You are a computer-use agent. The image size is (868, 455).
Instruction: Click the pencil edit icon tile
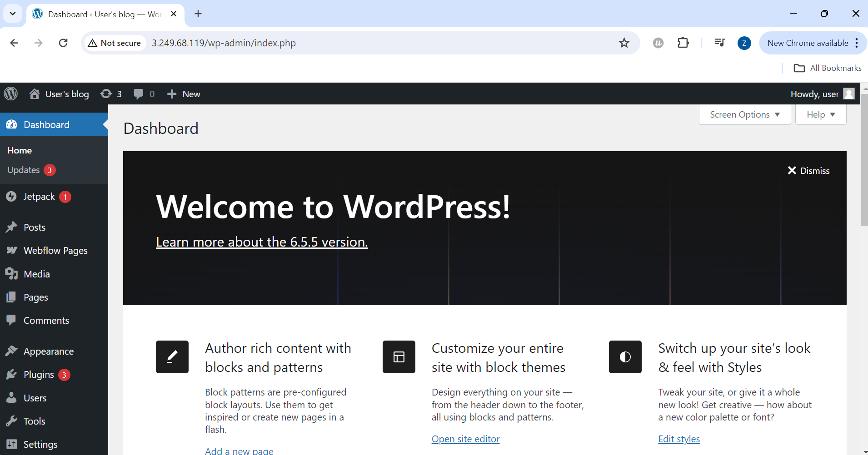point(172,357)
